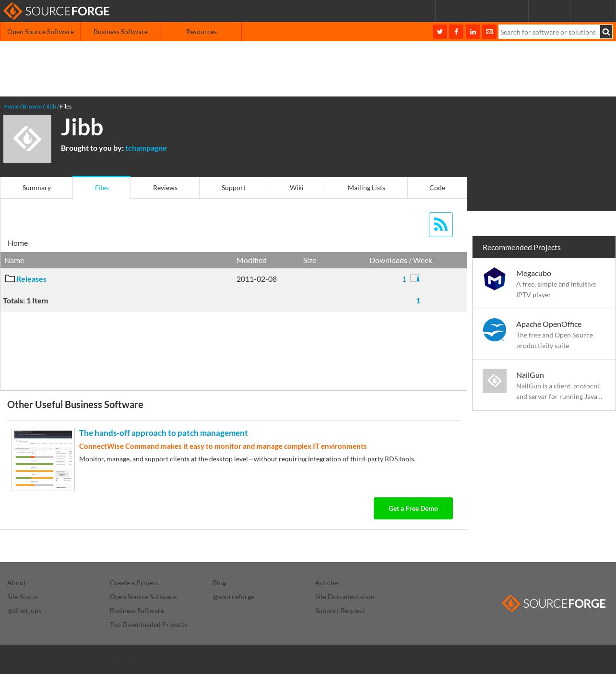Open the Articles footer link
The height and width of the screenshot is (674, 616).
tap(327, 583)
